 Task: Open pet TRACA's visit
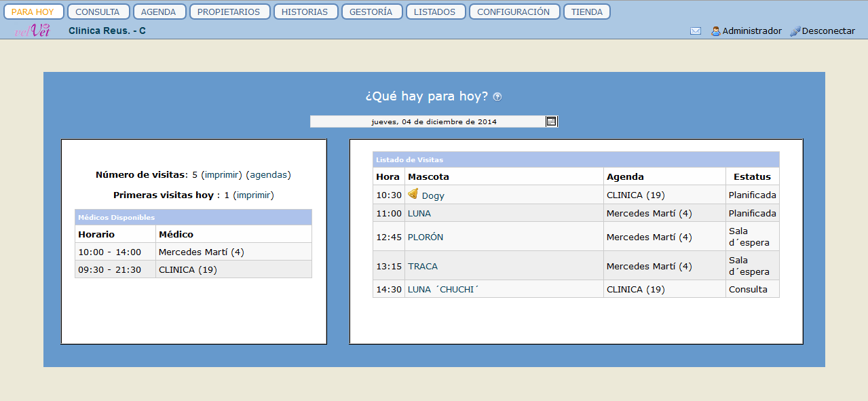coord(423,267)
